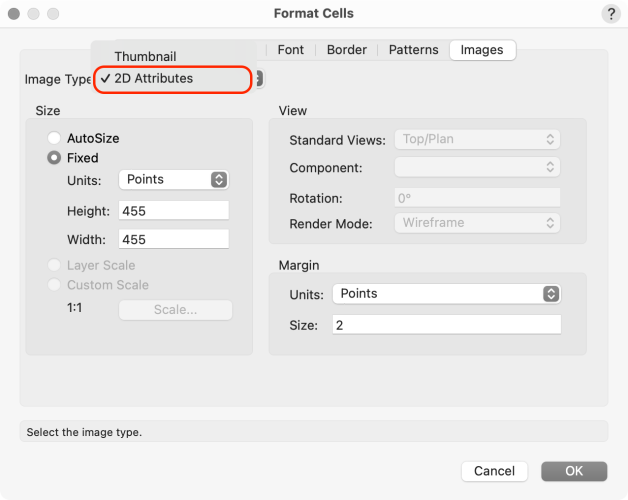Click the Margin Size input field

(446, 325)
